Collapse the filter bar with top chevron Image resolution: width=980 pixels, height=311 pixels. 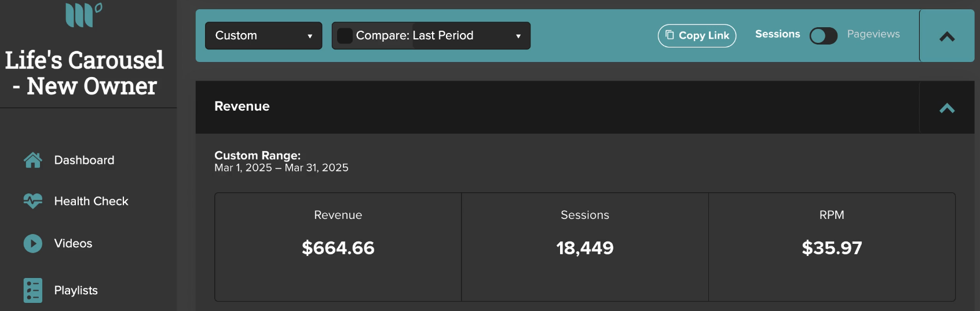pos(947,36)
